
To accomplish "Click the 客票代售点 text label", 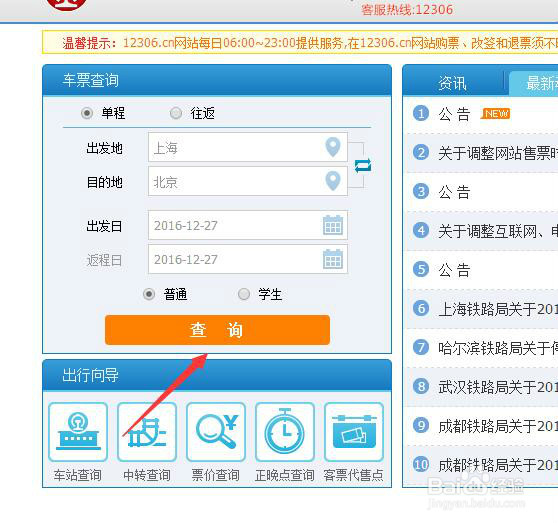I will (x=354, y=475).
